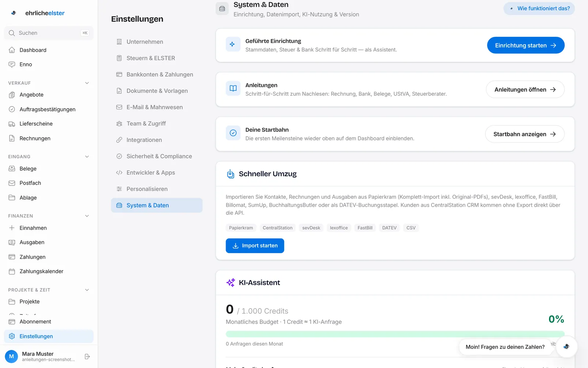Click the logout icon beside Mara Muster
The image size is (588, 368).
87,357
